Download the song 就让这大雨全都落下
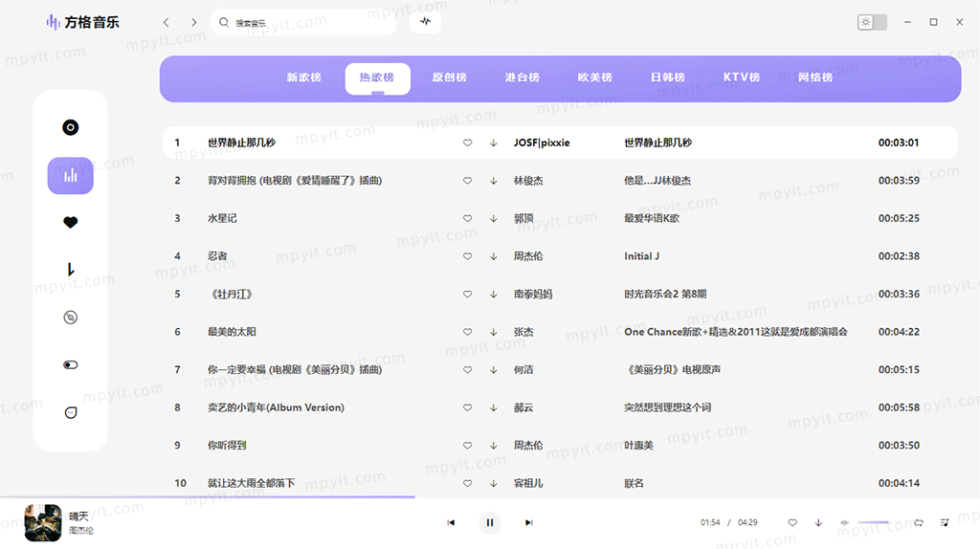This screenshot has width=980, height=549. [x=494, y=483]
